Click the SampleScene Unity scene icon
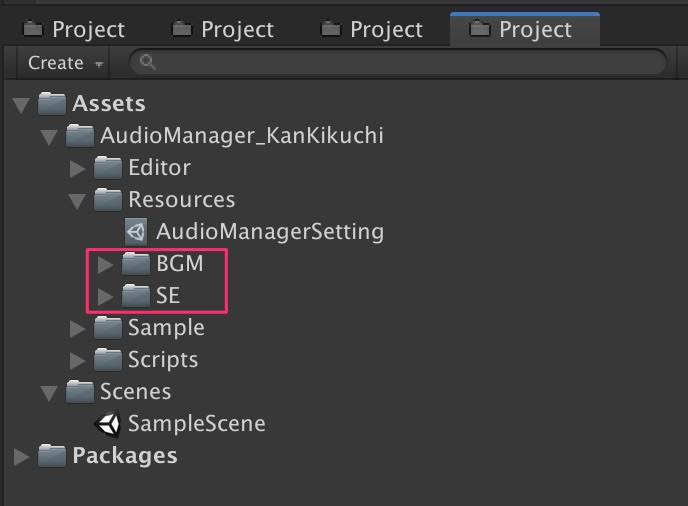688x506 pixels. point(108,424)
